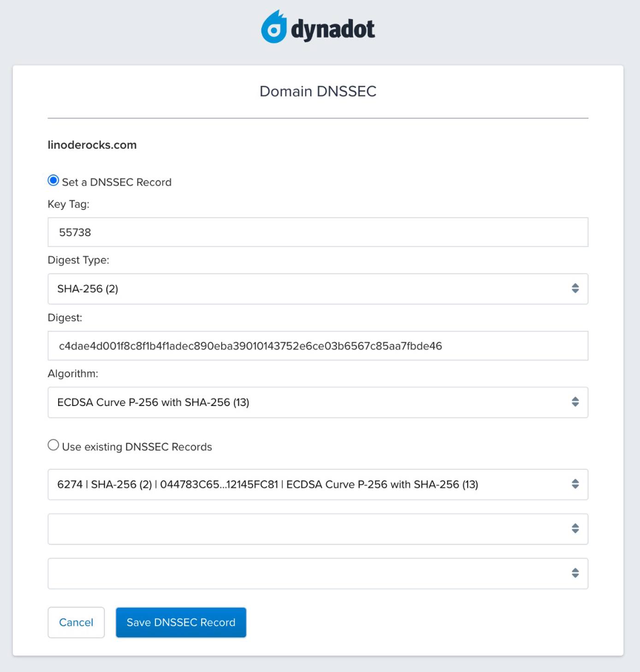Click inside the Key Tag field showing 55738
Image resolution: width=640 pixels, height=672 pixels.
coord(318,232)
